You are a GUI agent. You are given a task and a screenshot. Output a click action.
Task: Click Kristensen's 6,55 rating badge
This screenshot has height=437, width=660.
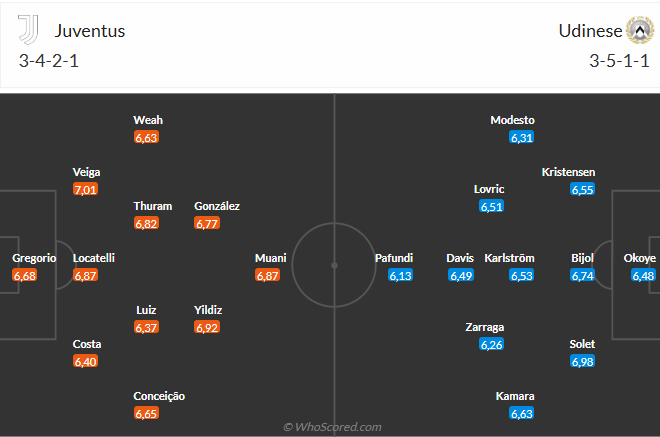[x=582, y=189]
